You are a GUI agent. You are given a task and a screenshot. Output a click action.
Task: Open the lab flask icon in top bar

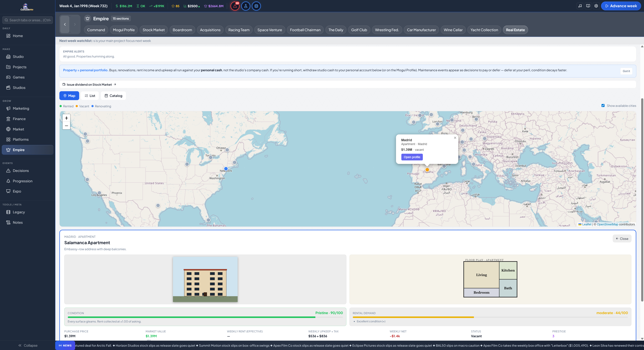(245, 6)
